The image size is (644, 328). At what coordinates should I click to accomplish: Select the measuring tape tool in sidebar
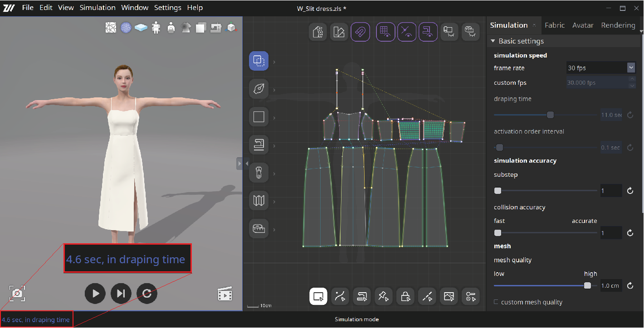click(259, 228)
